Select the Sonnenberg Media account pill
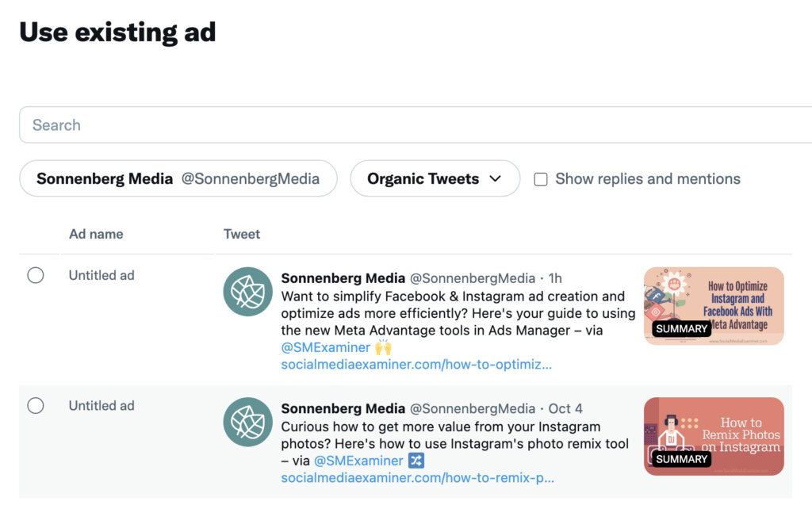 pyautogui.click(x=178, y=178)
